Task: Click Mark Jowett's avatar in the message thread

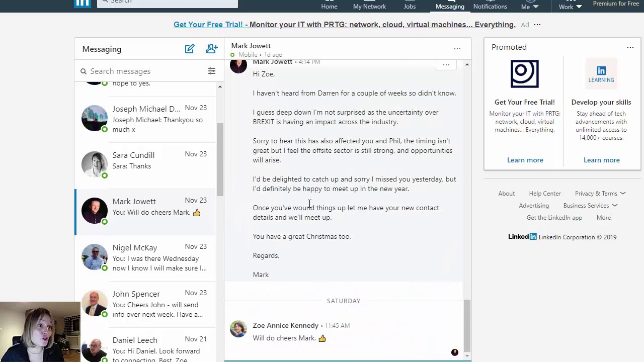Action: click(x=238, y=65)
